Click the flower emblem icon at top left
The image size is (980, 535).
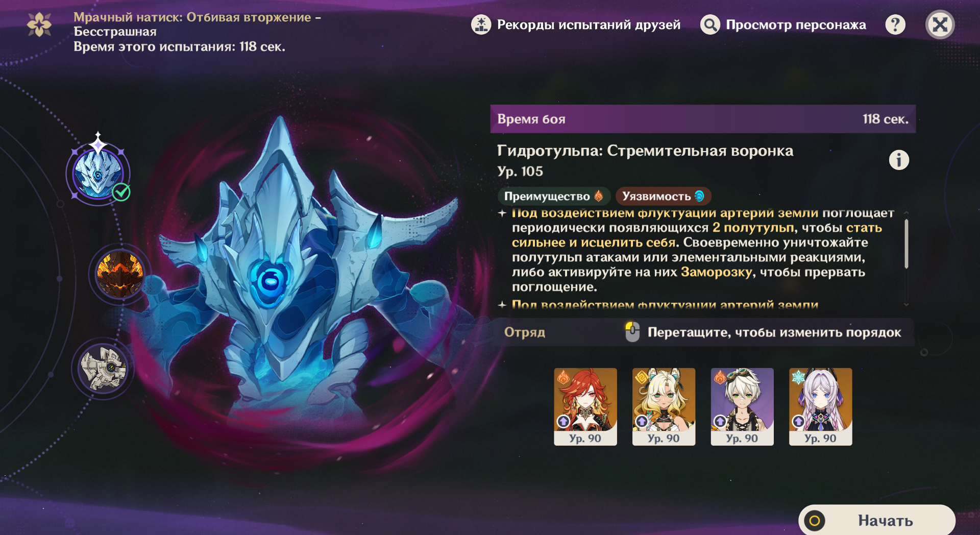coord(39,25)
